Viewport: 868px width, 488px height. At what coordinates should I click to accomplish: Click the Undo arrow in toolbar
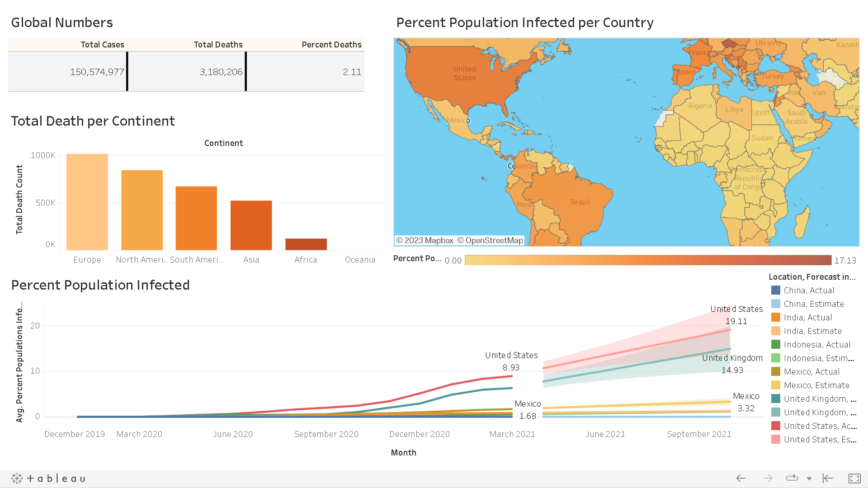click(741, 478)
